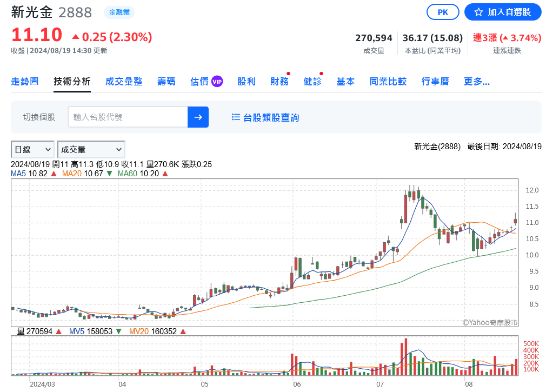
Task: Open the 台股類股查詢 link
Action: [x=265, y=117]
